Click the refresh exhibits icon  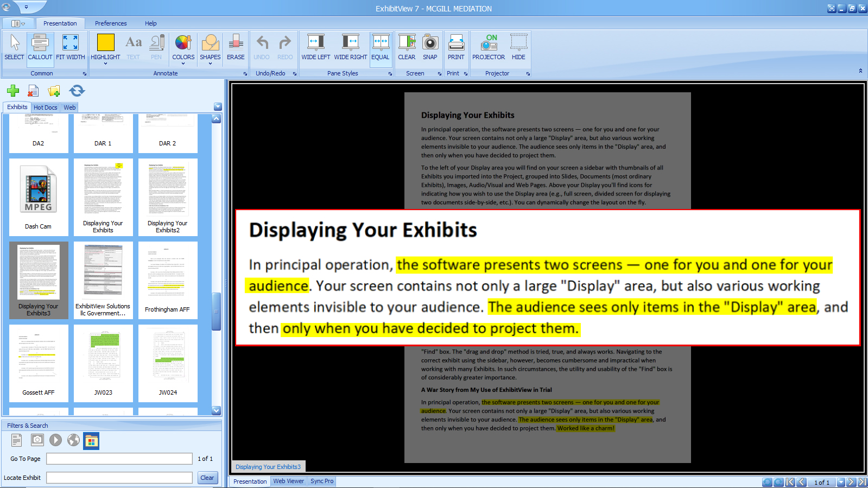click(77, 91)
